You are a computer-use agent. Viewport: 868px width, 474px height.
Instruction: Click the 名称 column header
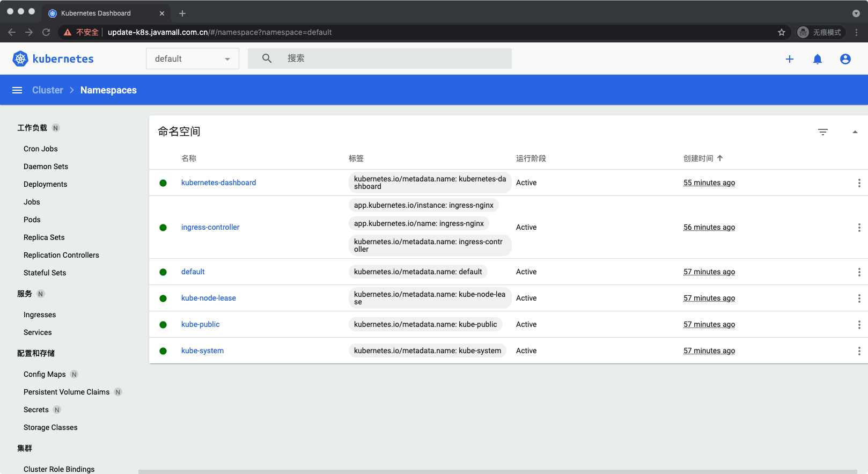[x=189, y=158]
